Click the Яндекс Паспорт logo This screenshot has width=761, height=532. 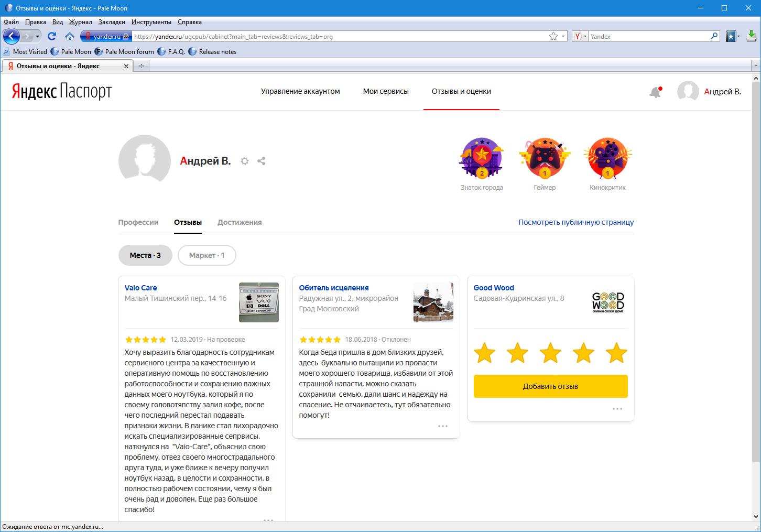tap(62, 91)
